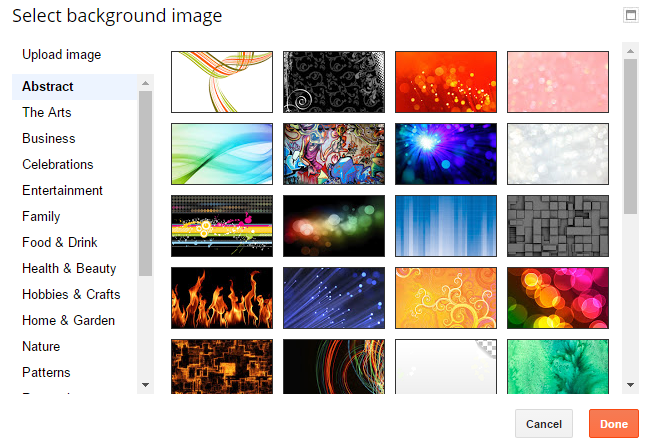Pick the blue vertical stripes thumbnail
This screenshot has height=447, width=646.
[x=445, y=226]
